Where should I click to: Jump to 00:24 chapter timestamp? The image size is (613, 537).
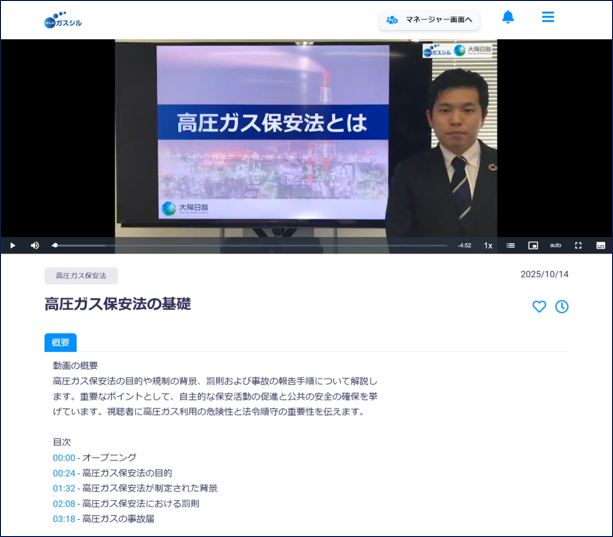64,472
